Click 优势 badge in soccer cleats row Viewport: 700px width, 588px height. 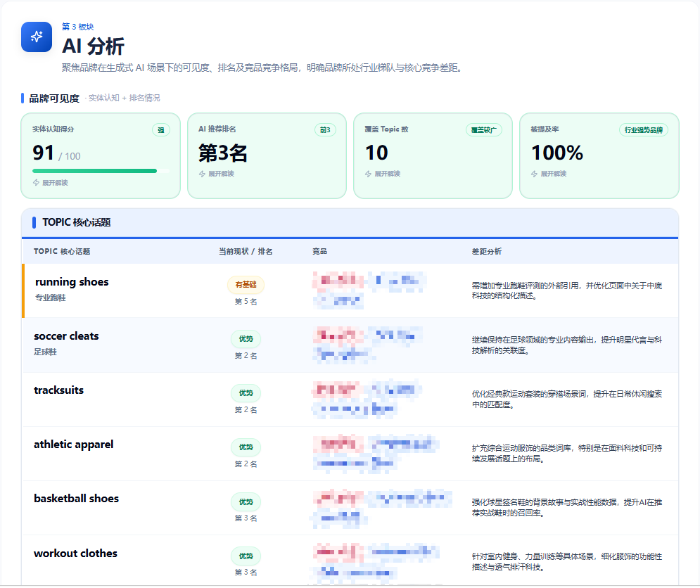[246, 339]
